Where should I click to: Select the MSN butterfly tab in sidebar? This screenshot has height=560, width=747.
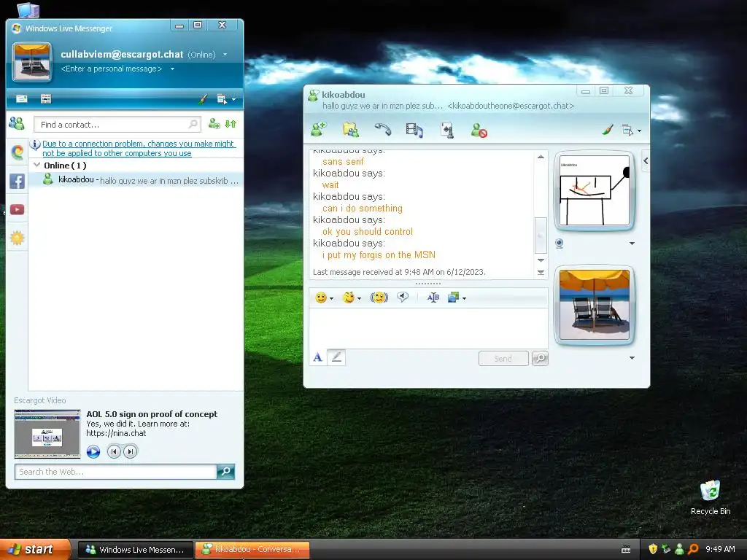[18, 152]
